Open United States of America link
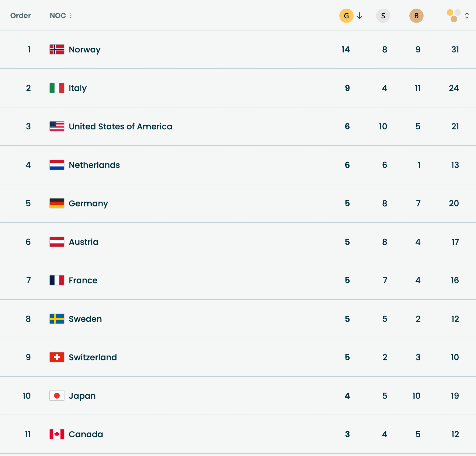 (x=120, y=127)
